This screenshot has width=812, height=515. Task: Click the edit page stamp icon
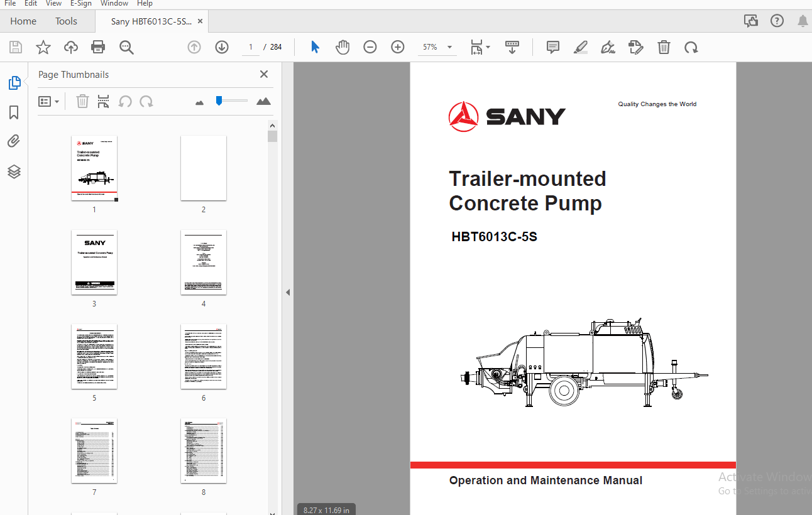636,47
